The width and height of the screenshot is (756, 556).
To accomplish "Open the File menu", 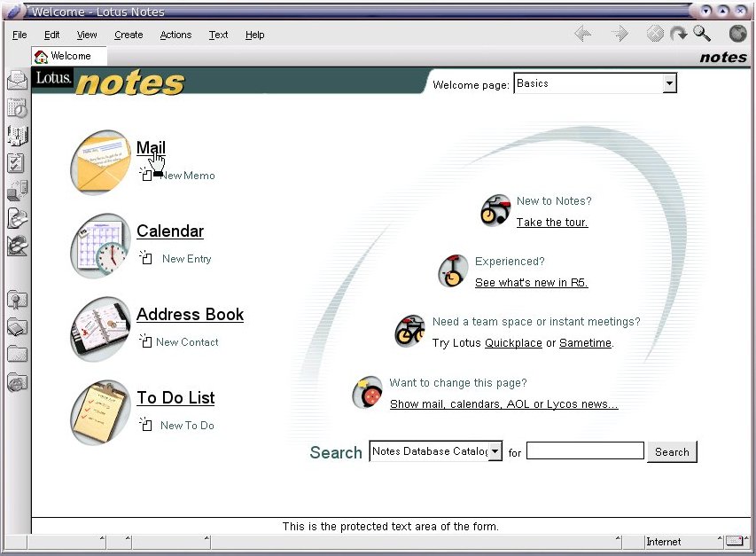I will tap(19, 35).
